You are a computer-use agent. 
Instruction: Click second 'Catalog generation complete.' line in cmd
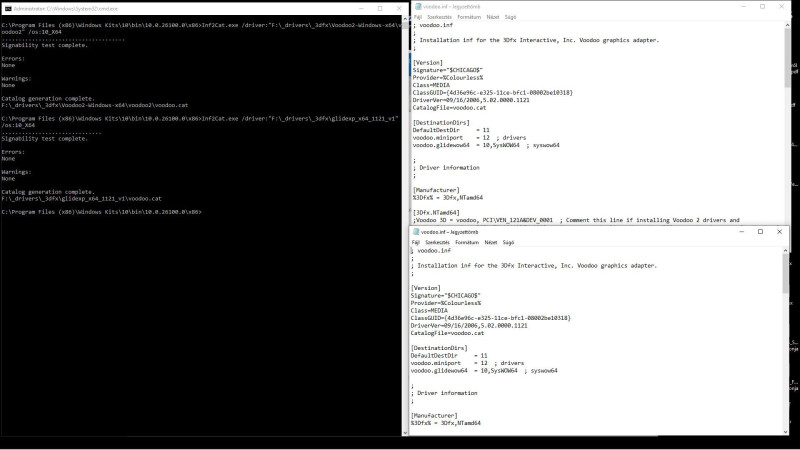48,192
